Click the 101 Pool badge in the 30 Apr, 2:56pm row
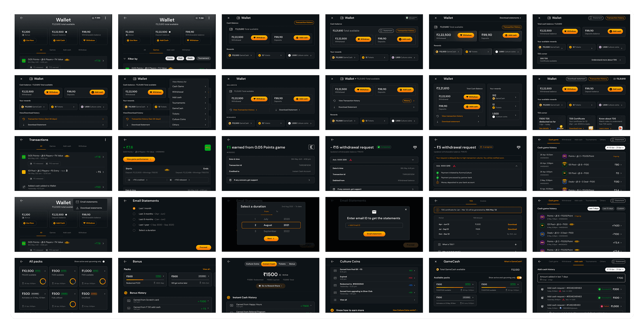This screenshot has height=327, width=644. (564, 165)
